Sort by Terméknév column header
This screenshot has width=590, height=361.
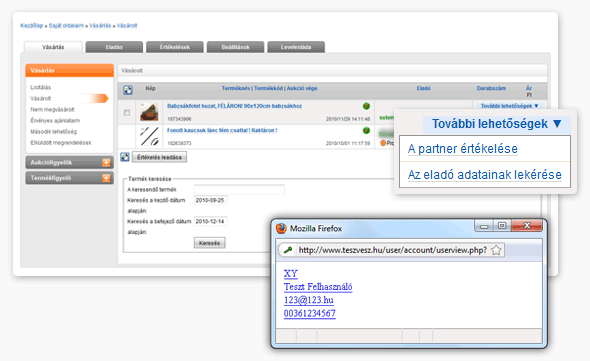(236, 88)
